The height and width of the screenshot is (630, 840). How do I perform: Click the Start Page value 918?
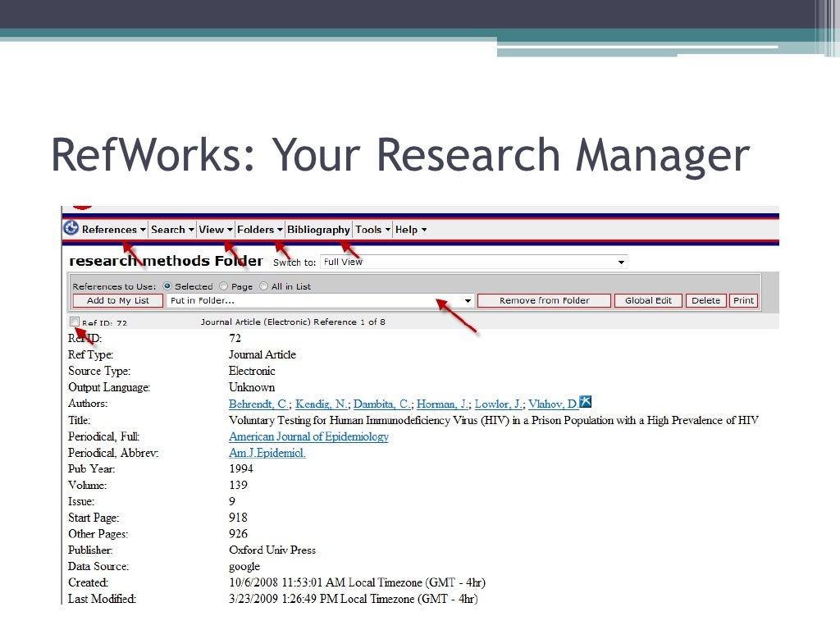(x=239, y=518)
